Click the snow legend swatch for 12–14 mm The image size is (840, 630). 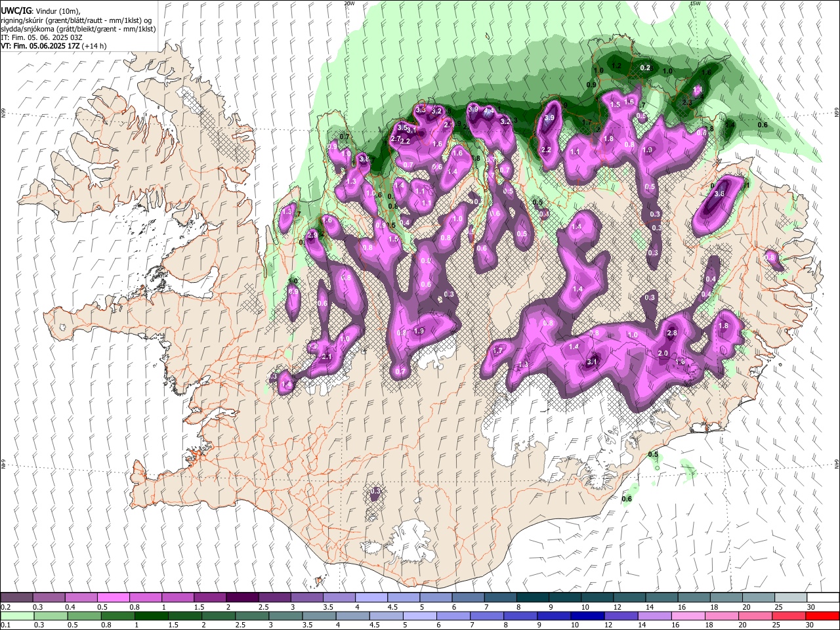pos(629,597)
